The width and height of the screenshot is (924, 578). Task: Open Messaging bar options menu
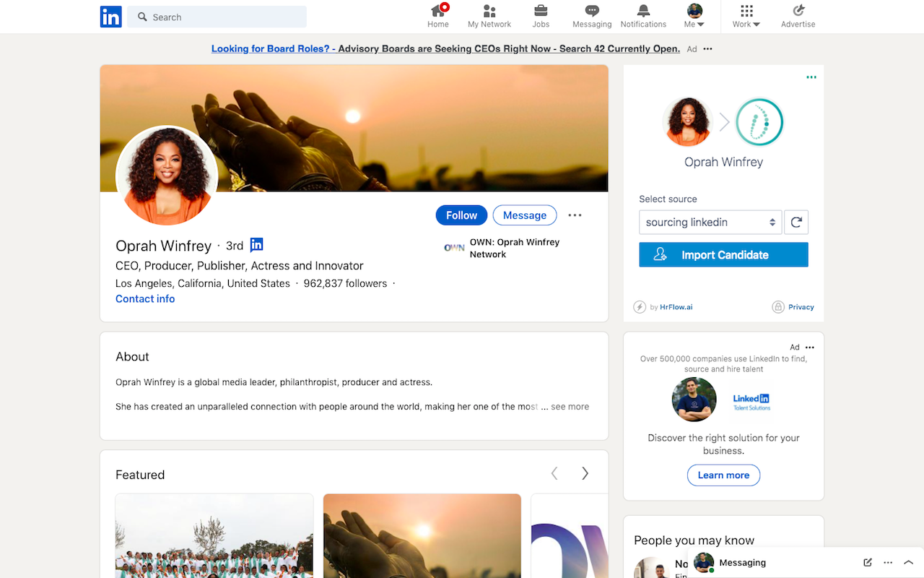pos(888,563)
